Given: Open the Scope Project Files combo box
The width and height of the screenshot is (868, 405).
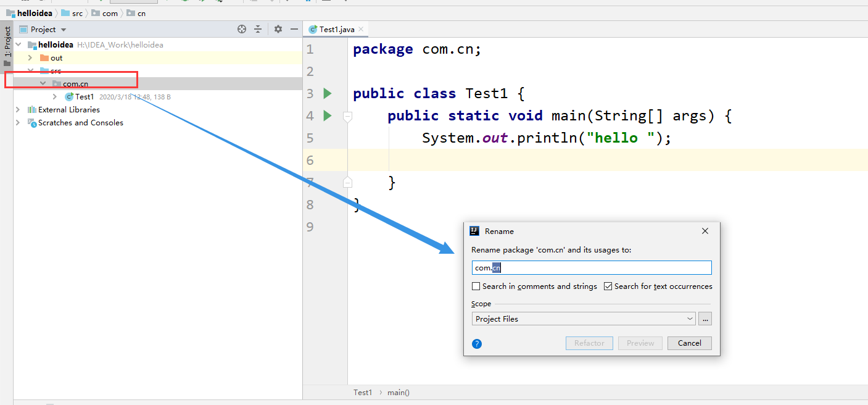Looking at the screenshot, I should point(584,319).
